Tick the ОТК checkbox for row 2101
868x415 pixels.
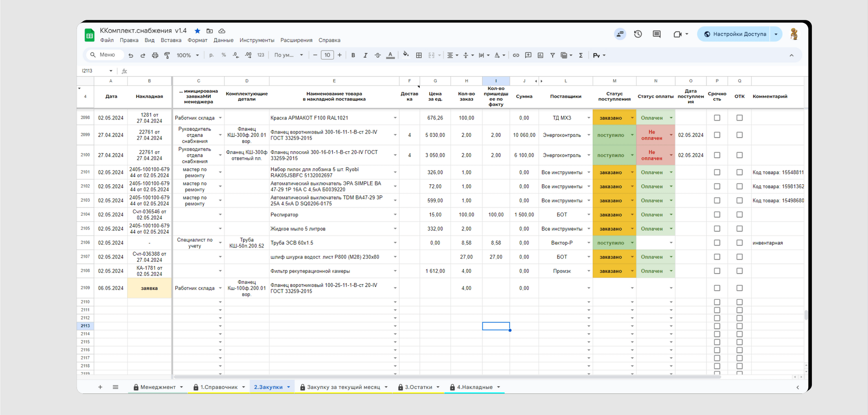tap(739, 172)
